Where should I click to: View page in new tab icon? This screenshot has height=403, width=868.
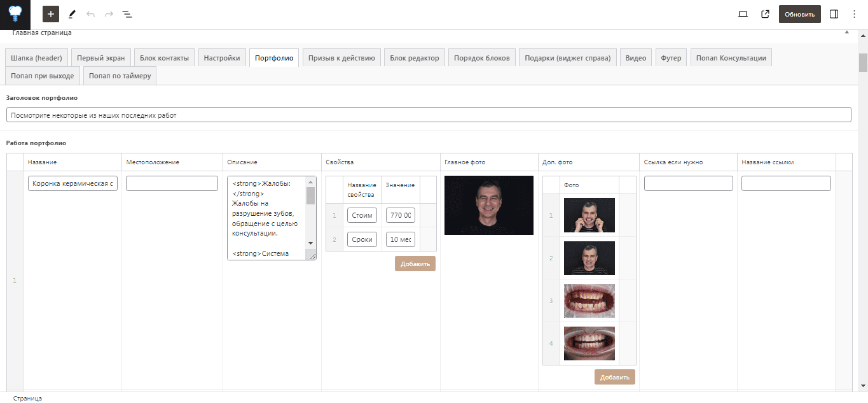[765, 14]
